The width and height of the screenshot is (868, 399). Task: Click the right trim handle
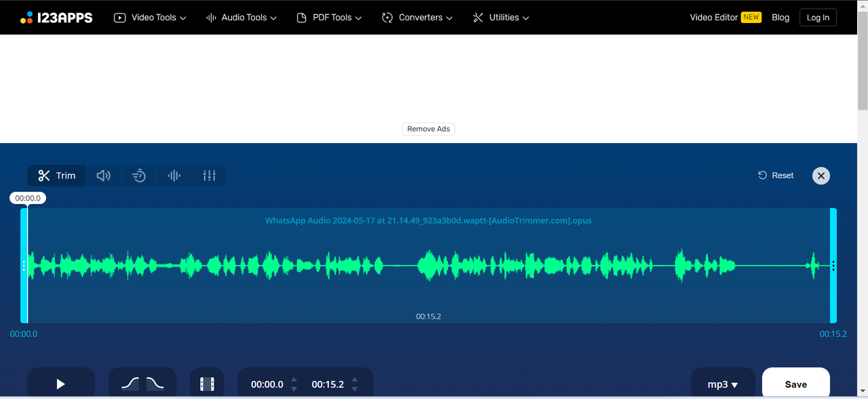[x=833, y=266]
